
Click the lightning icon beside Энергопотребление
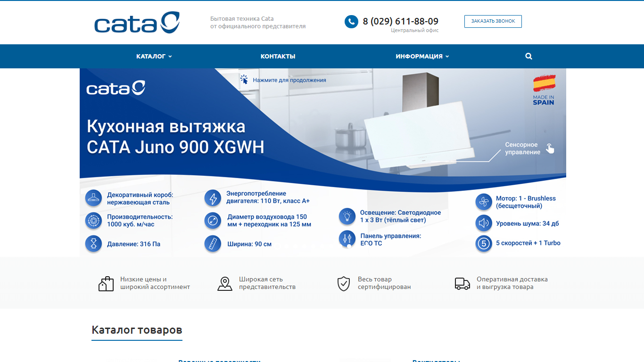pos(213,198)
